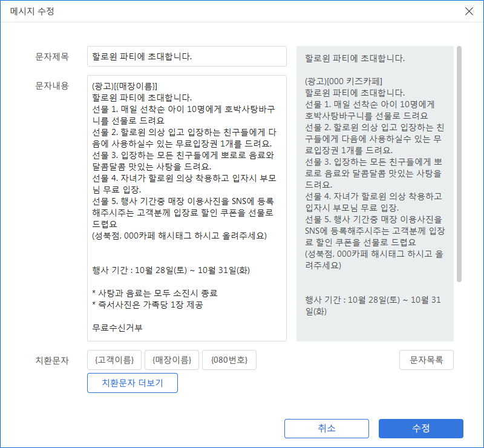
Task: Close the 메시지 수정 dialog
Action: (469, 12)
